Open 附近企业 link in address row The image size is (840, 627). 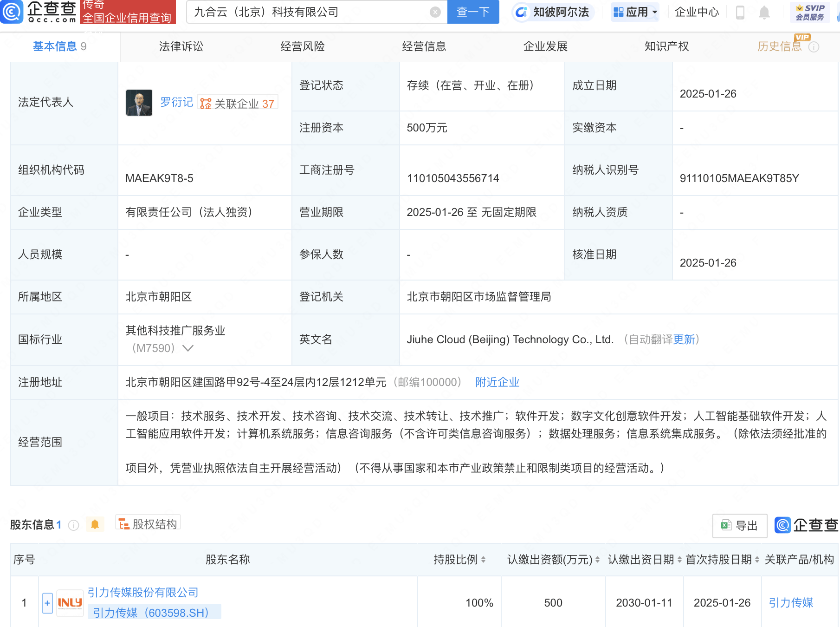point(497,382)
